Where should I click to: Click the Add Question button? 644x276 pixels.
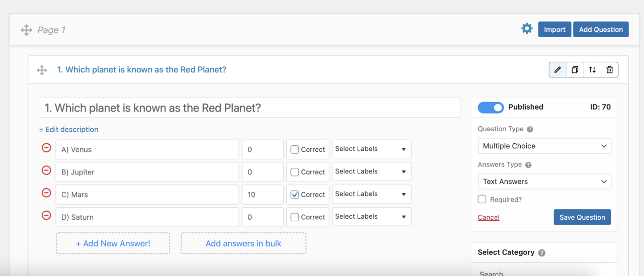[x=601, y=30]
